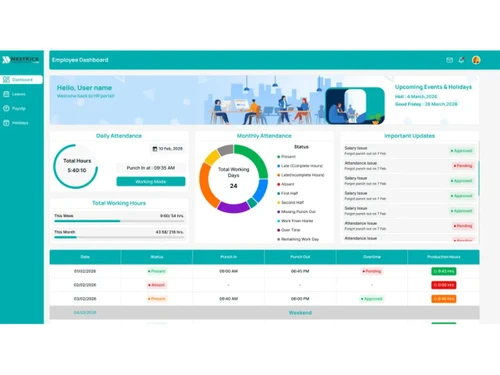Click the red production hours badge for 02/02/2026

click(444, 285)
